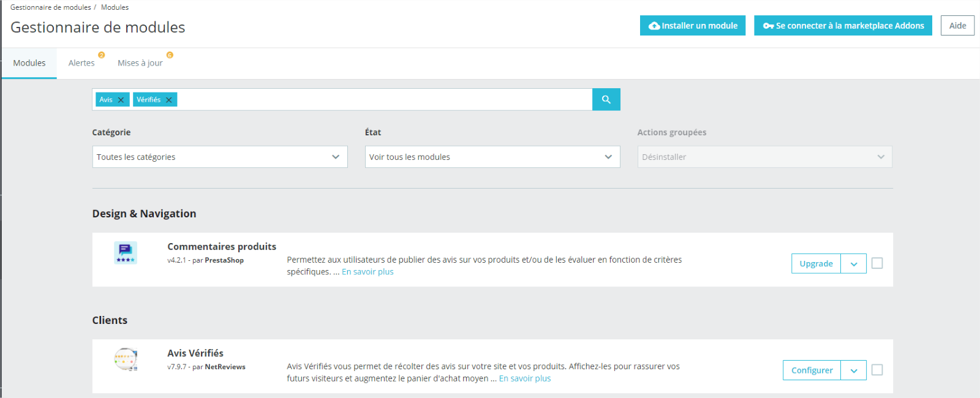Switch to the Mises à jour tab
980x398 pixels.
(140, 63)
